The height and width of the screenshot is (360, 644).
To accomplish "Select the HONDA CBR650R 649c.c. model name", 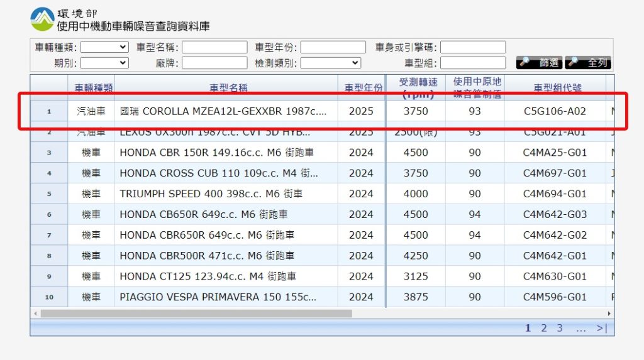I will click(206, 235).
